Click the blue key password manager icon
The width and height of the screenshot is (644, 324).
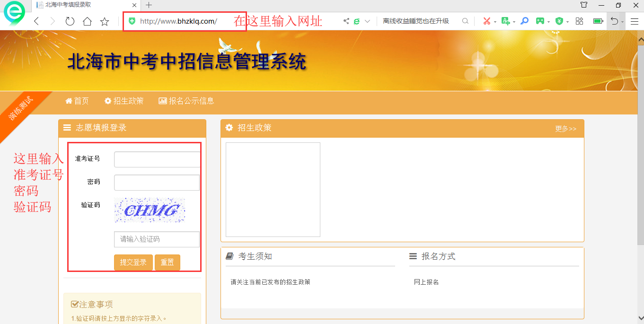click(524, 21)
